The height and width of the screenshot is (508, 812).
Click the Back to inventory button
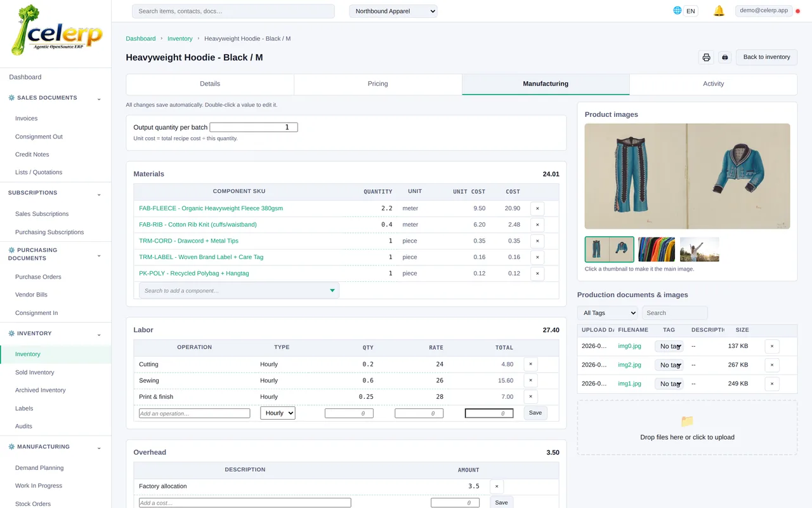[x=766, y=57]
